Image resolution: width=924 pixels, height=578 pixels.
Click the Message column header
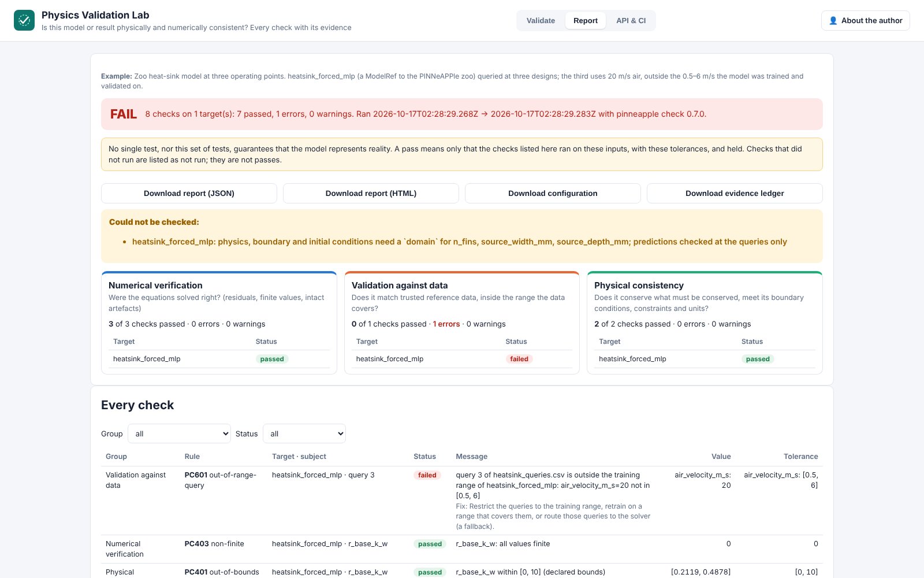coord(472,456)
